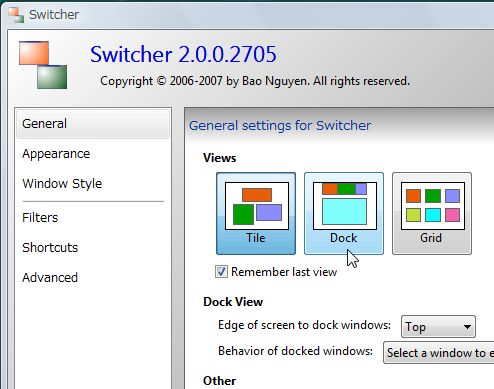Open the General settings tab
Image resolution: width=494 pixels, height=389 pixels.
93,124
